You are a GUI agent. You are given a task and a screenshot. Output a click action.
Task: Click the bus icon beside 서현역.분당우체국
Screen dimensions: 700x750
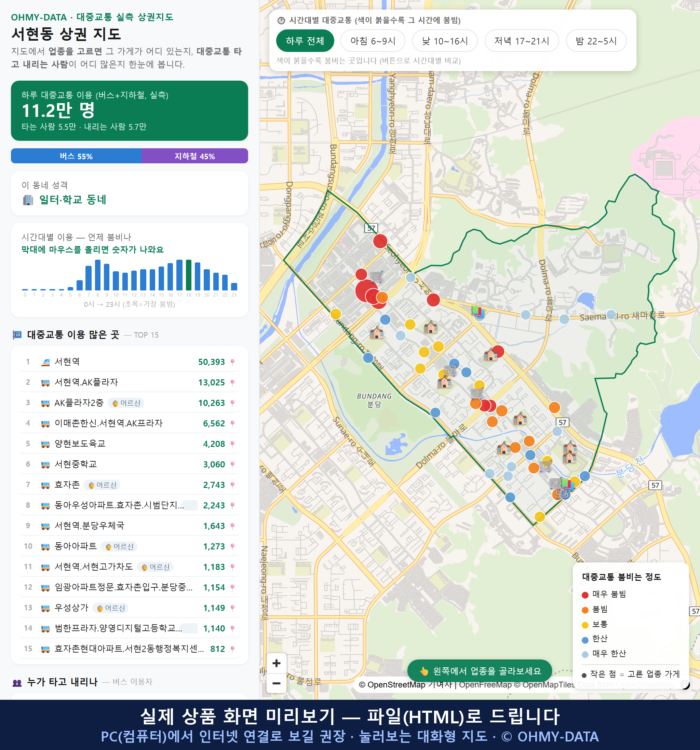click(x=45, y=526)
